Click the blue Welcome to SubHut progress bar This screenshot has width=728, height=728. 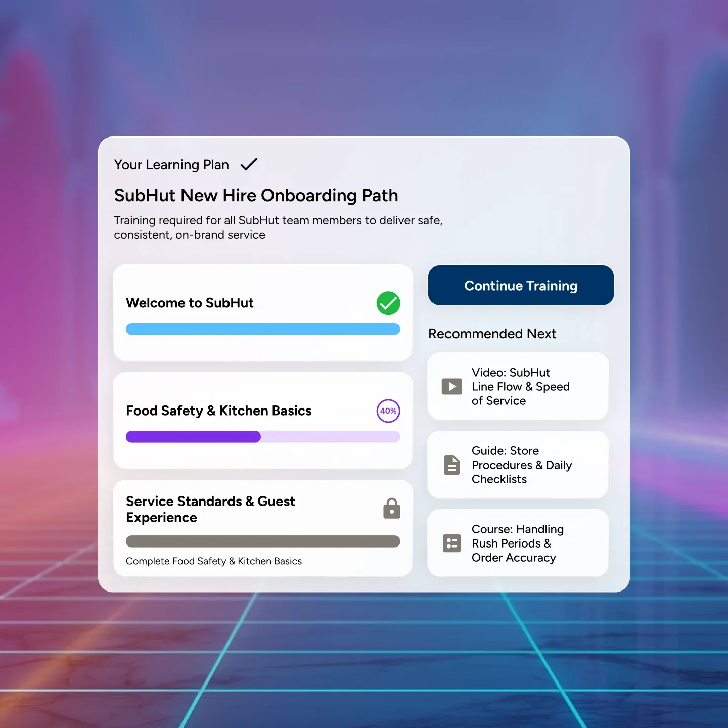point(263,329)
